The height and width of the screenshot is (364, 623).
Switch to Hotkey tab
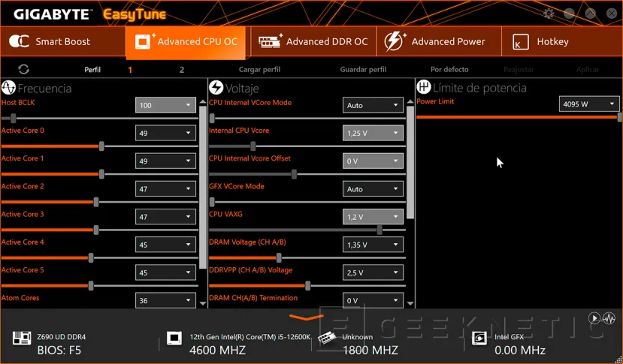[562, 41]
